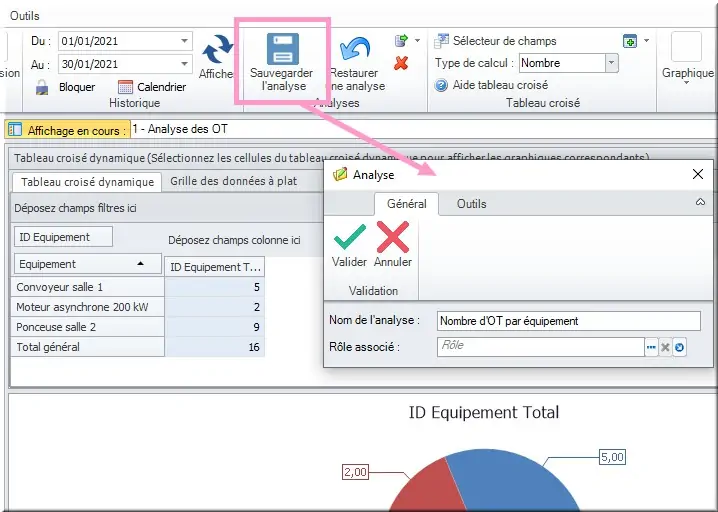Expand the green plus icon dropdown arrow
Screen dimensions: 718x512
[647, 41]
